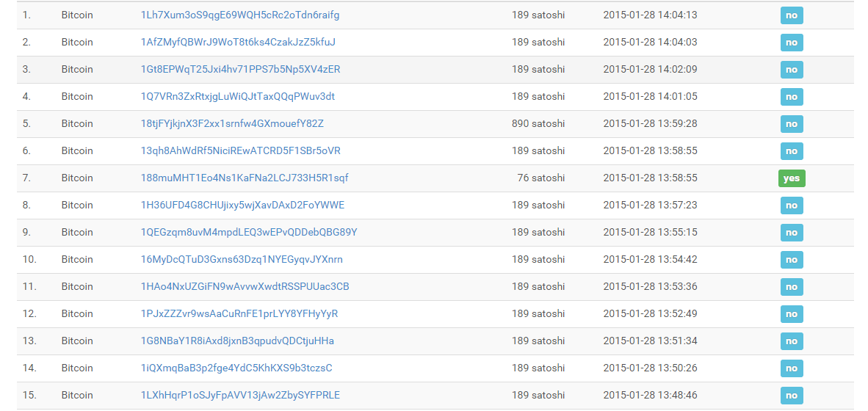The height and width of the screenshot is (411, 868).
Task: Select timestamp 2015-01-28 13:50:26
Action: point(650,367)
